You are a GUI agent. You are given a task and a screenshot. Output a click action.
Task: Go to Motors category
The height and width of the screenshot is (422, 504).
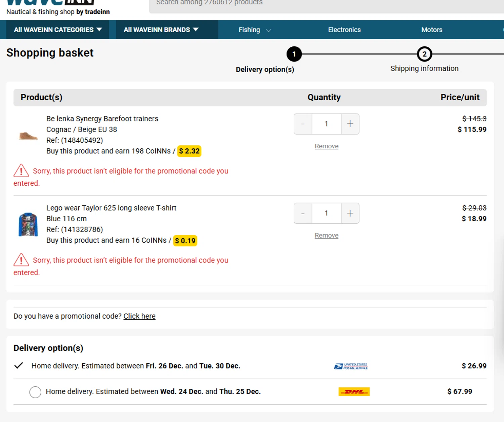(x=432, y=30)
